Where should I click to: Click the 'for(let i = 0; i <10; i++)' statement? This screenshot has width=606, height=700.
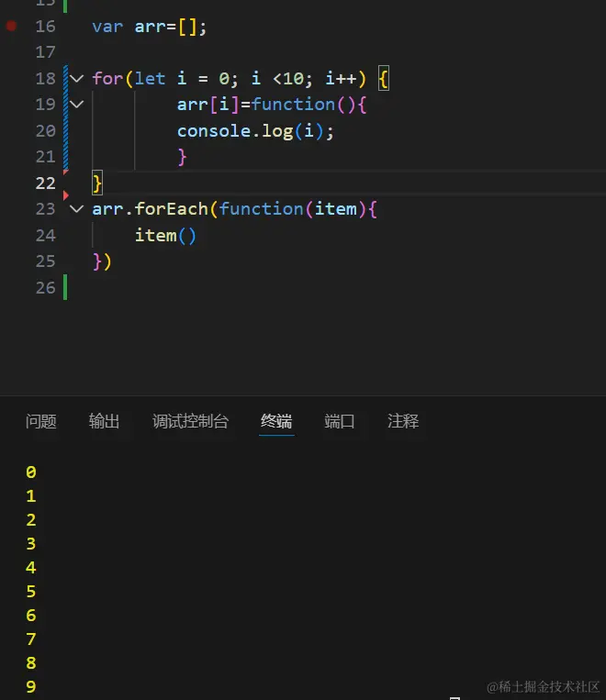(230, 79)
